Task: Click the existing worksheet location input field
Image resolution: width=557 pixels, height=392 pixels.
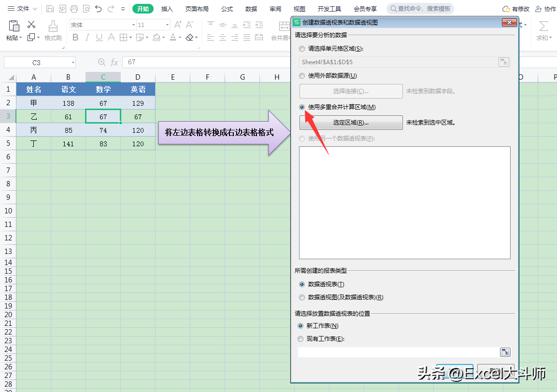Action: point(398,352)
